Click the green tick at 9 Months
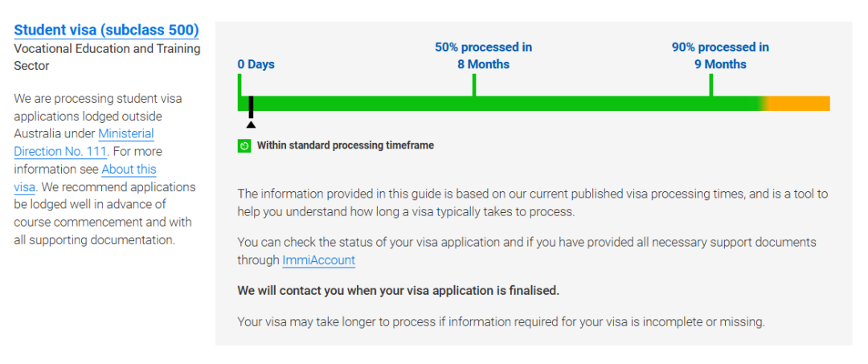 pyautogui.click(x=710, y=84)
